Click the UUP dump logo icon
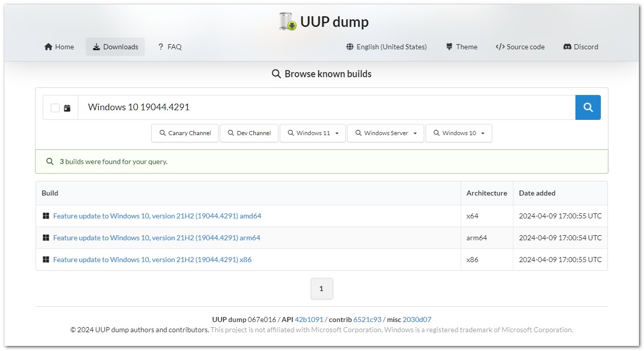The width and height of the screenshot is (644, 351). click(287, 22)
